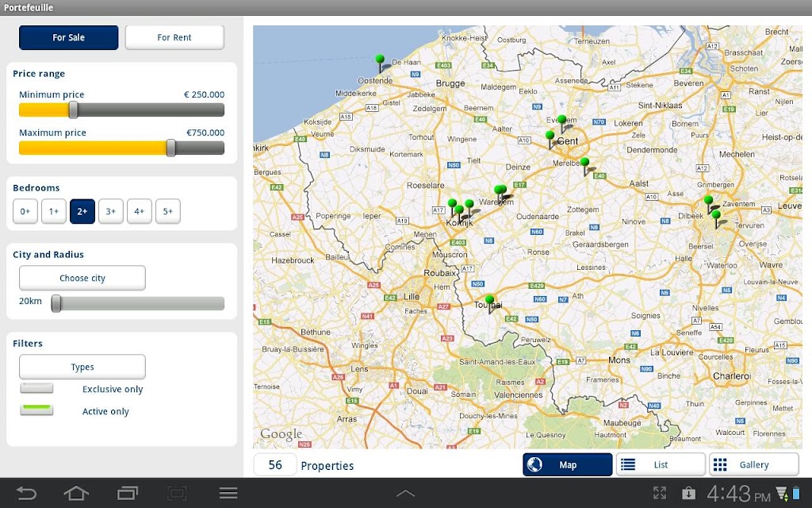Select the For Sale button
This screenshot has width=812, height=508.
click(68, 37)
